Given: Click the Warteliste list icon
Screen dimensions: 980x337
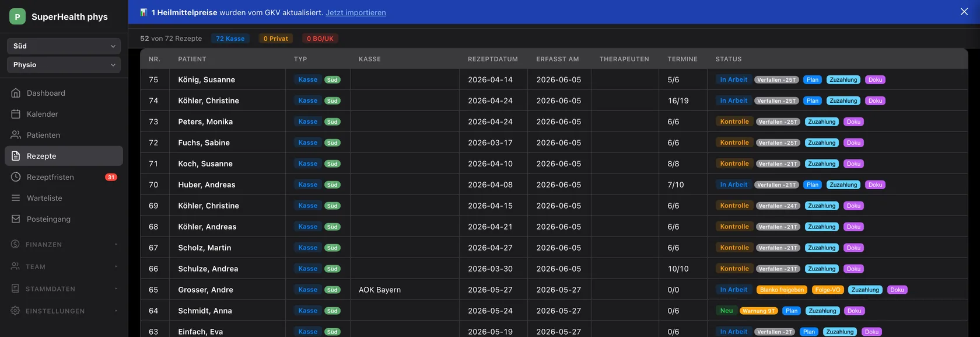Looking at the screenshot, I should point(16,198).
